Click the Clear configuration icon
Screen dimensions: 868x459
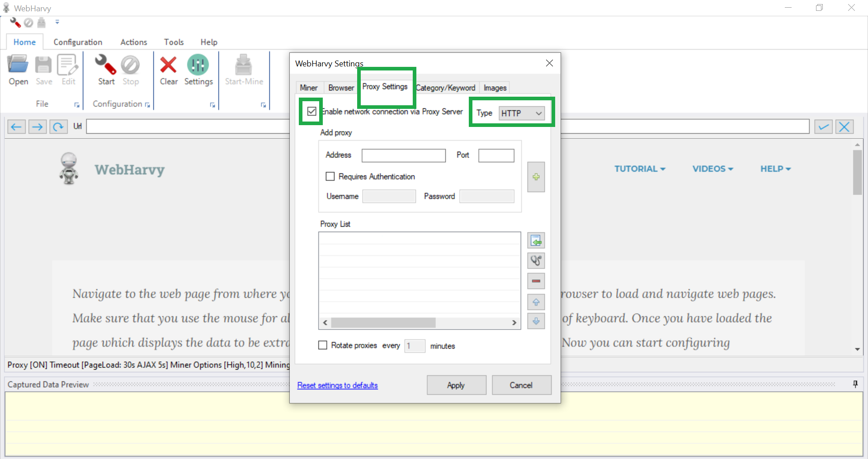[168, 70]
